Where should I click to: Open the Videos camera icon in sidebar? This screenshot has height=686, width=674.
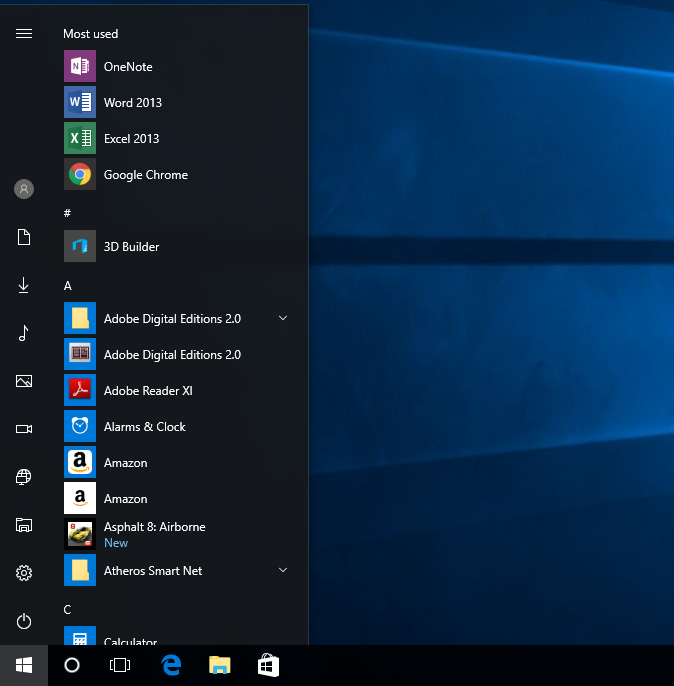click(x=24, y=429)
